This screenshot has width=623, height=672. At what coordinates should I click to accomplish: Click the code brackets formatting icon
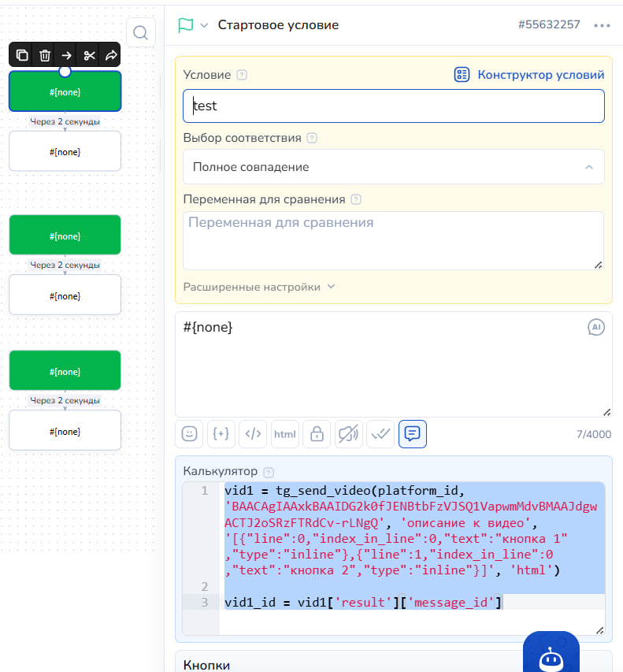click(x=253, y=434)
